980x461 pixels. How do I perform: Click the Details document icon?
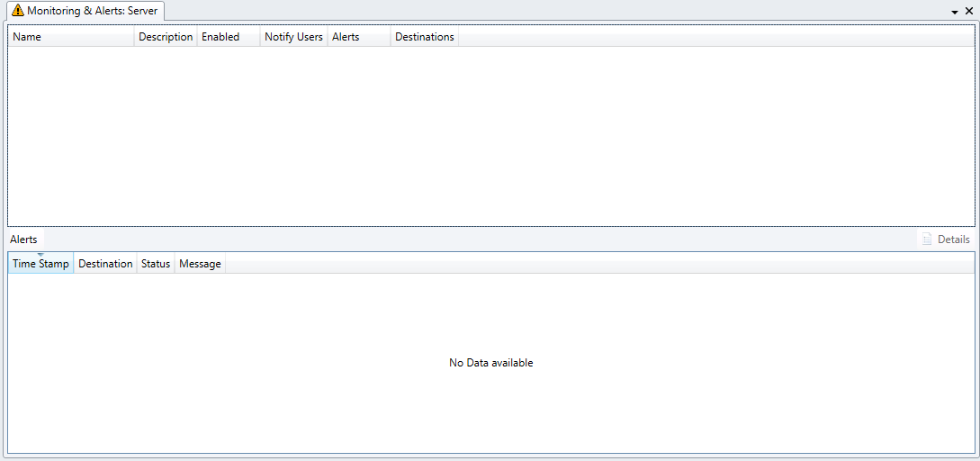click(x=927, y=240)
